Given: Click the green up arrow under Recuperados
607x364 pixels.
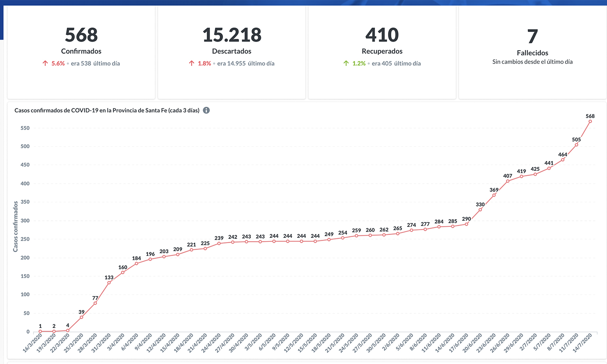Looking at the screenshot, I should [346, 63].
